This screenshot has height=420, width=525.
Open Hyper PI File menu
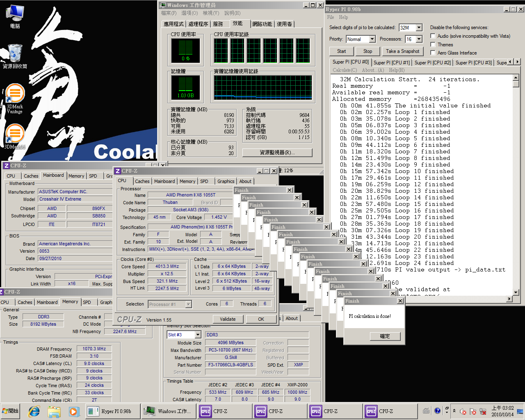point(331,17)
